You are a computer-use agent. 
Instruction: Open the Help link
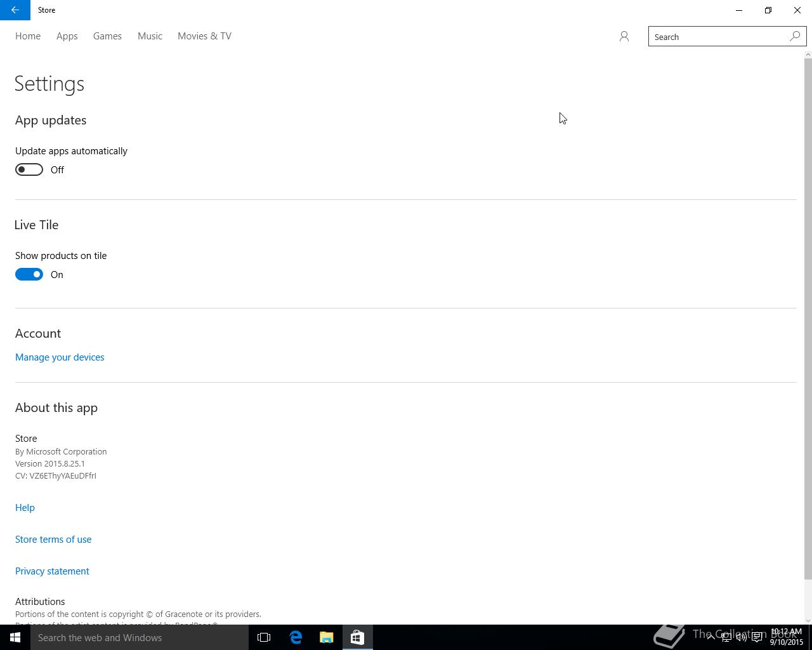[25, 508]
